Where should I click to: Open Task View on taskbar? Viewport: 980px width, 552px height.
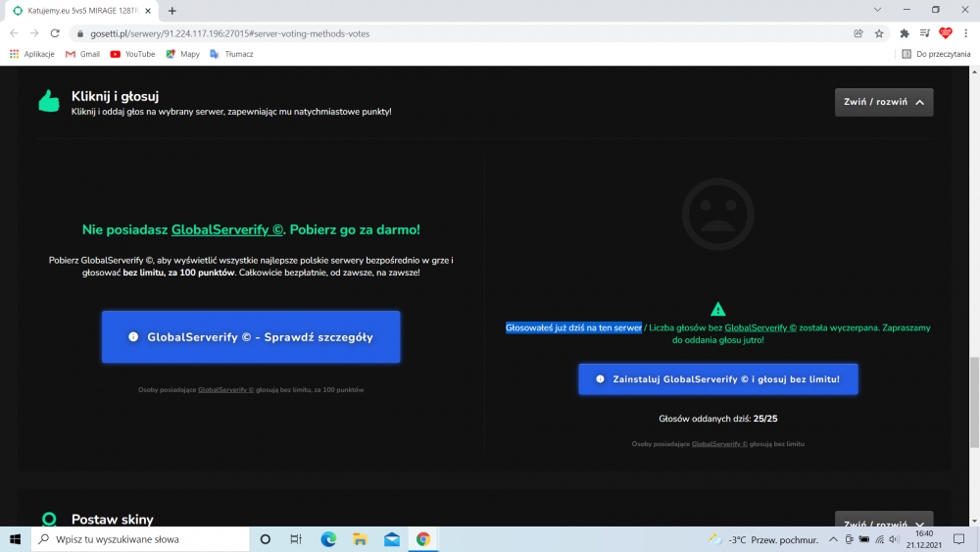point(296,539)
